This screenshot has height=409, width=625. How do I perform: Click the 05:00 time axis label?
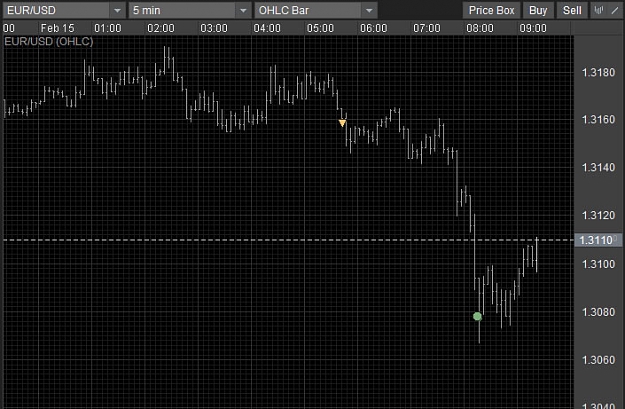(320, 28)
